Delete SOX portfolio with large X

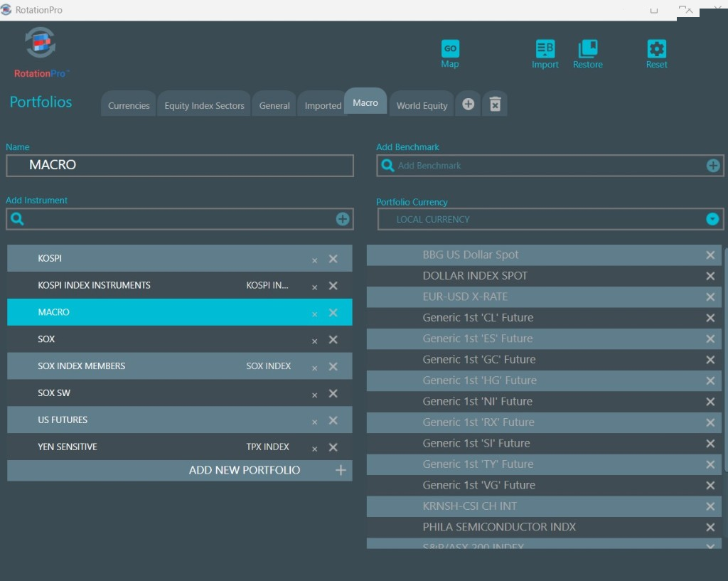click(333, 339)
